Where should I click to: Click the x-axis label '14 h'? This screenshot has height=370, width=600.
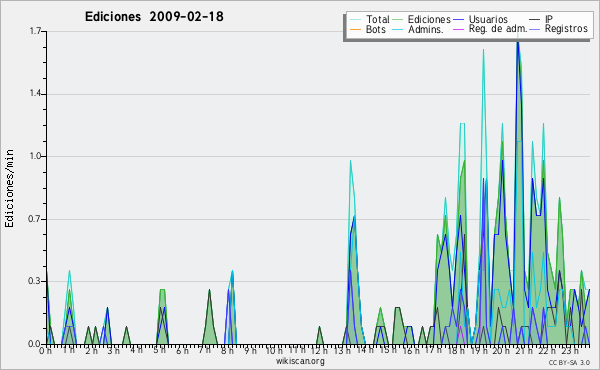tap(365, 350)
